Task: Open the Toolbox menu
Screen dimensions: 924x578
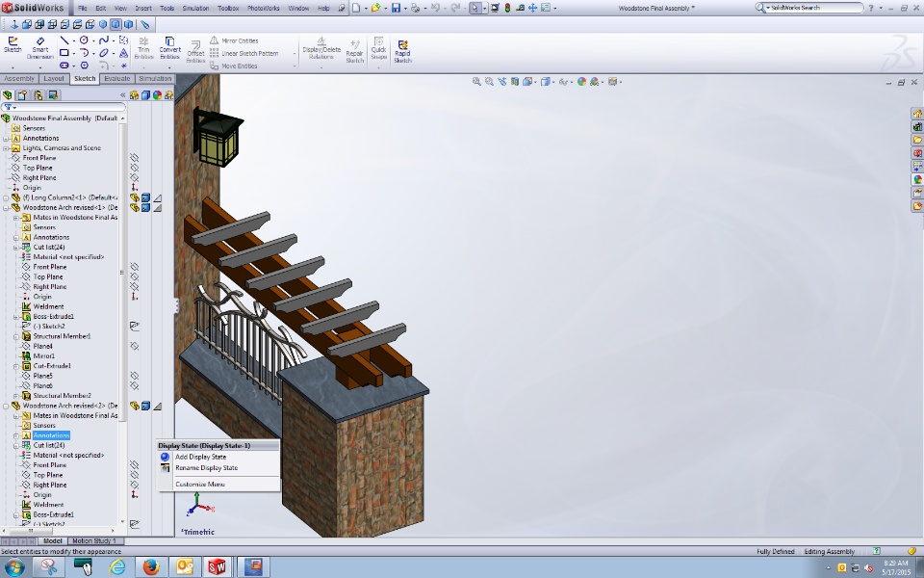Action: 229,9
